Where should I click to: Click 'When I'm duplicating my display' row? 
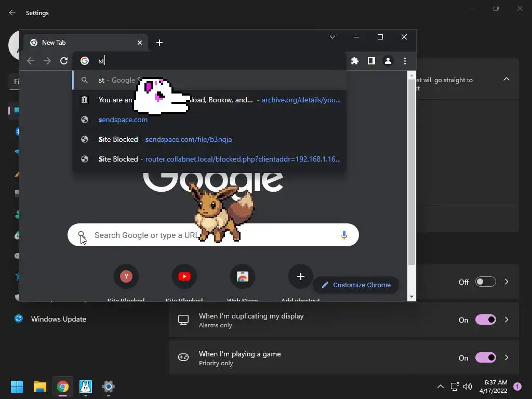(x=344, y=320)
